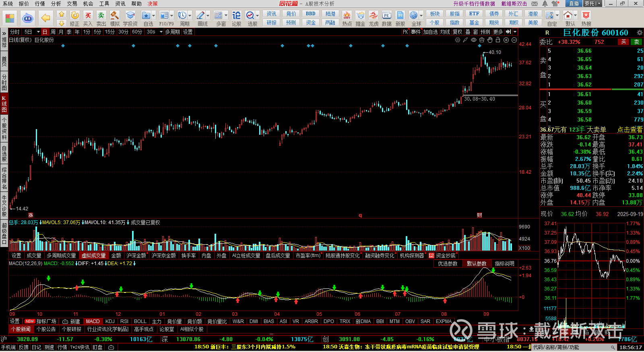Image resolution: width=644 pixels, height=352 pixels.
Task: Click the 修正 correction icon
Action: pyautogui.click(x=75, y=19)
